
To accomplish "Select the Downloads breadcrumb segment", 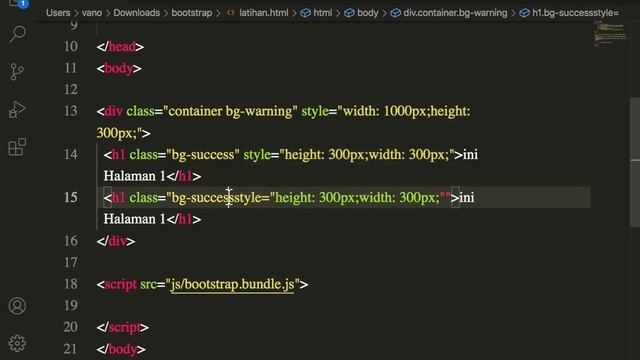I will coord(137,13).
